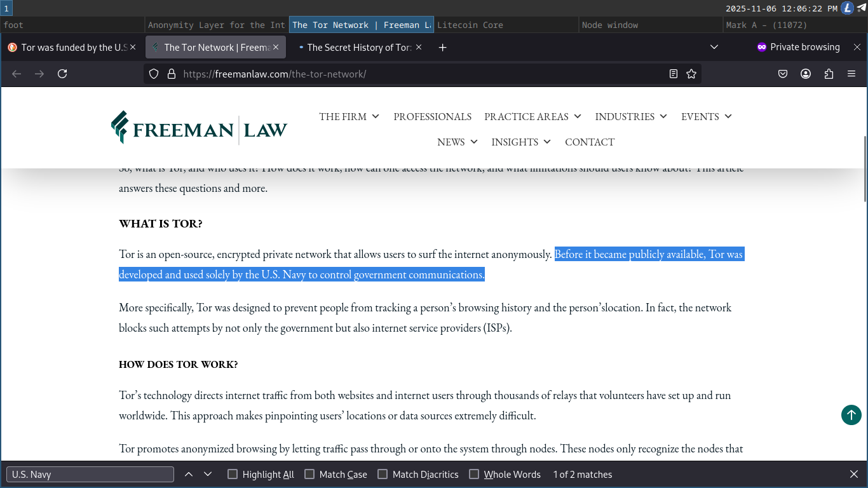Go to the Contact page link

click(590, 142)
